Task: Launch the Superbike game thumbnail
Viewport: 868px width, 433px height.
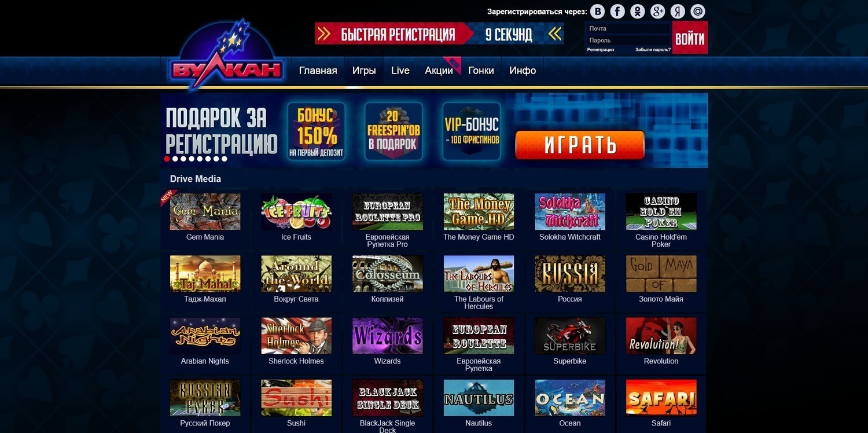Action: [570, 336]
